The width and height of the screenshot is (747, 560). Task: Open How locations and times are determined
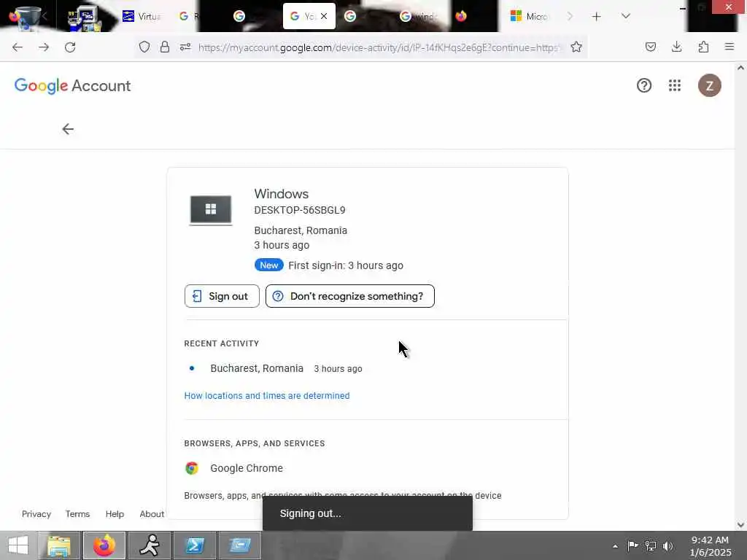(x=267, y=396)
